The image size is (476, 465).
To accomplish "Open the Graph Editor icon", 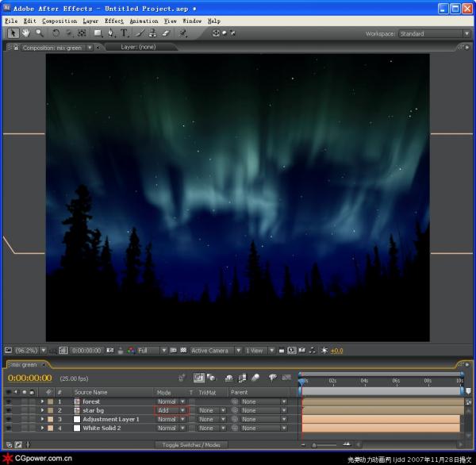I will click(286, 378).
